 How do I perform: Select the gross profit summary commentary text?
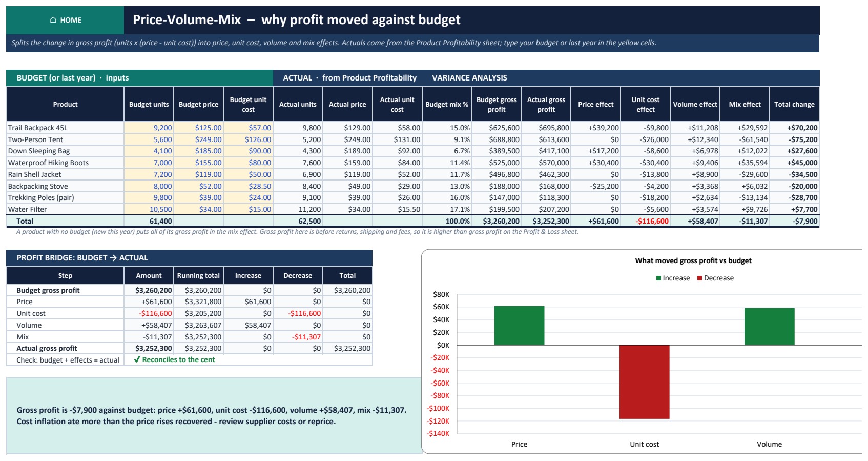212,416
